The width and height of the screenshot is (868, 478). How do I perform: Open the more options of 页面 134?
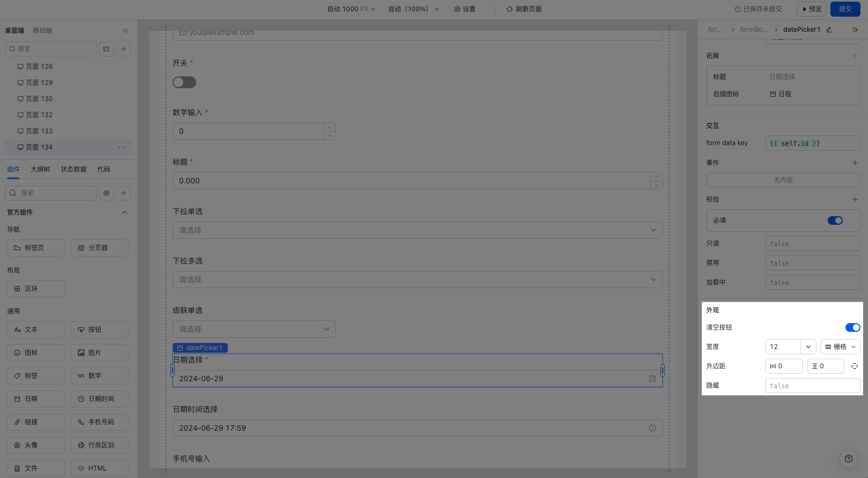[121, 147]
